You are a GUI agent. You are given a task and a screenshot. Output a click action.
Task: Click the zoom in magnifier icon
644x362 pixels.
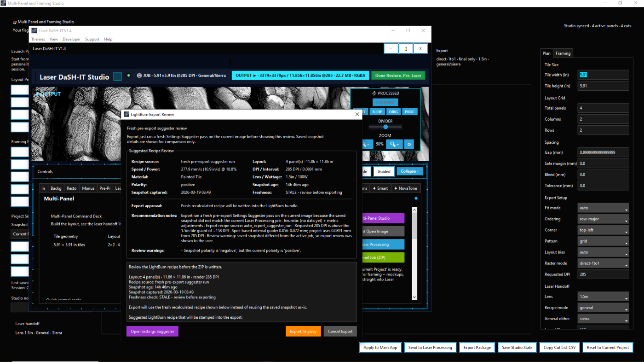click(x=394, y=144)
